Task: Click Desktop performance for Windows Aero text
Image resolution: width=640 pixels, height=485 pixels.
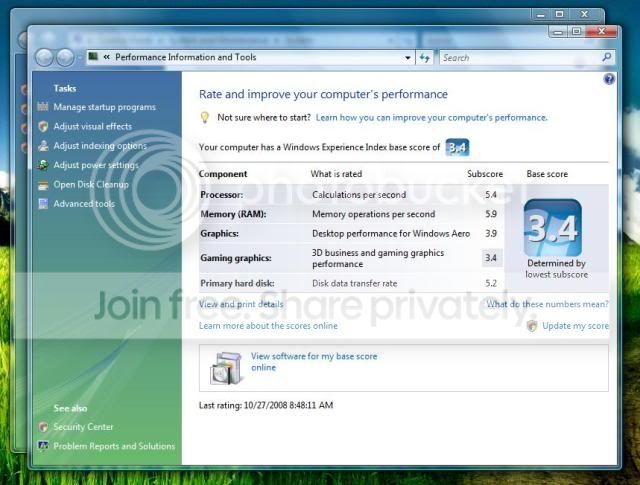Action: (391, 234)
